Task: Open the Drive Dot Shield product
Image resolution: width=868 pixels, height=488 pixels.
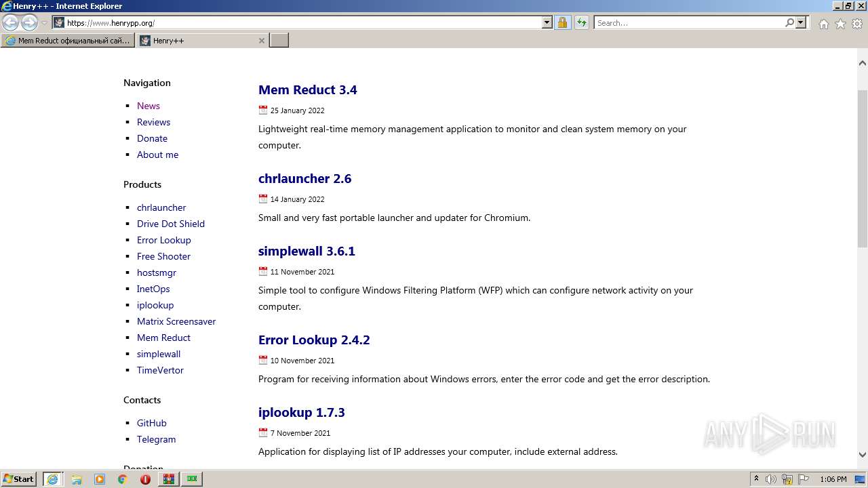Action: tap(171, 224)
